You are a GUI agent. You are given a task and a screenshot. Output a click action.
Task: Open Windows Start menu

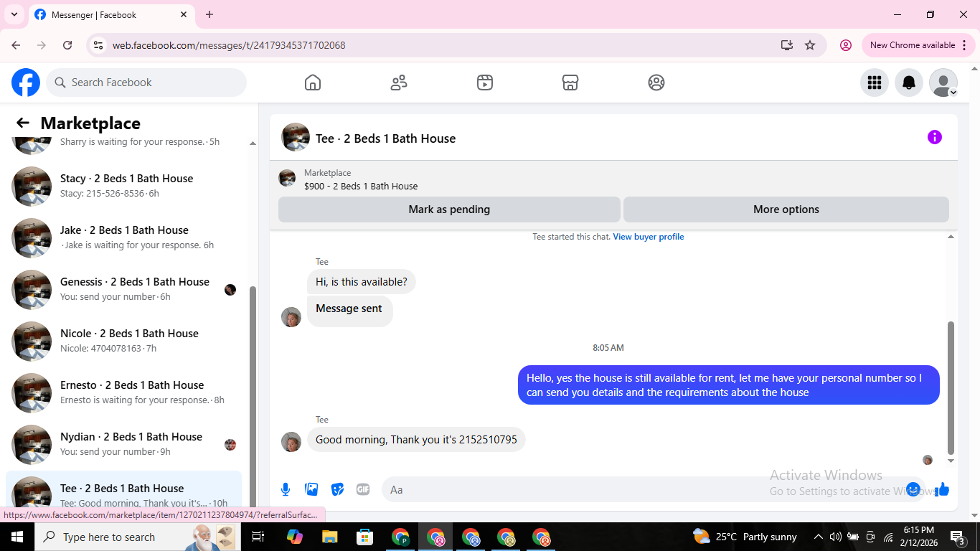17,537
